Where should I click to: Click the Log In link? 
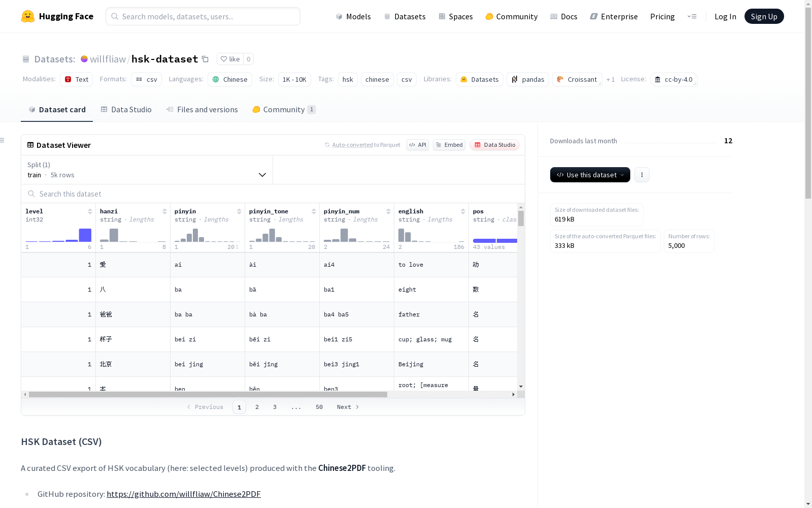tap(725, 16)
